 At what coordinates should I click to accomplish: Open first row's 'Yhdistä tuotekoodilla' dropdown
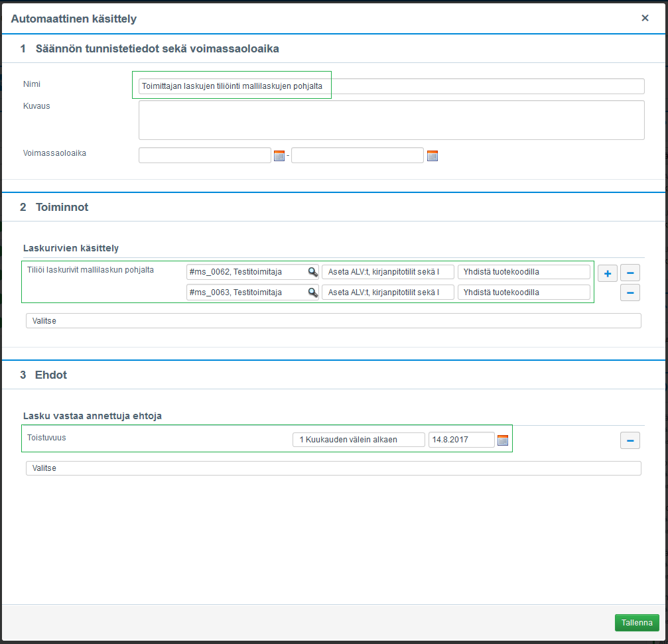pyautogui.click(x=523, y=272)
